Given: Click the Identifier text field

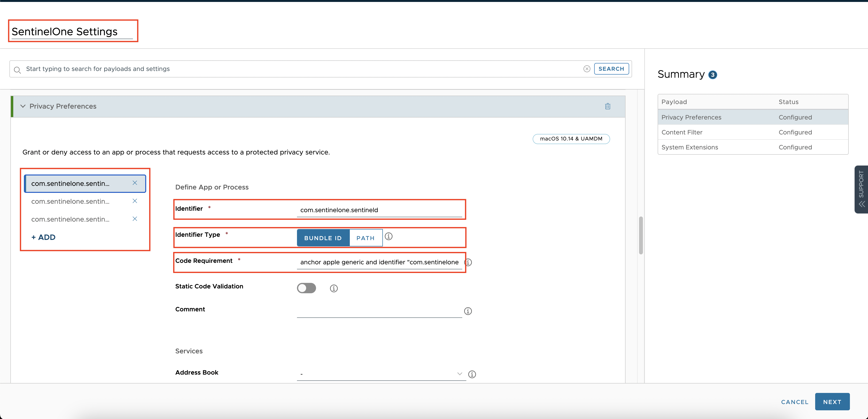Looking at the screenshot, I should (379, 210).
